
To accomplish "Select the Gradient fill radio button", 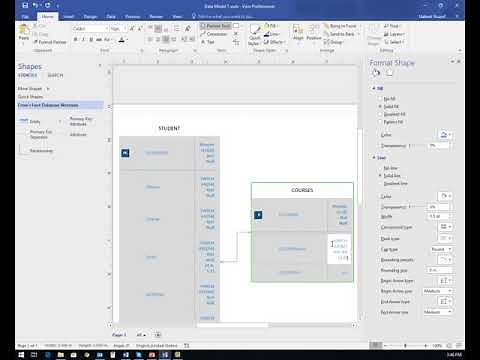I will tap(380, 114).
